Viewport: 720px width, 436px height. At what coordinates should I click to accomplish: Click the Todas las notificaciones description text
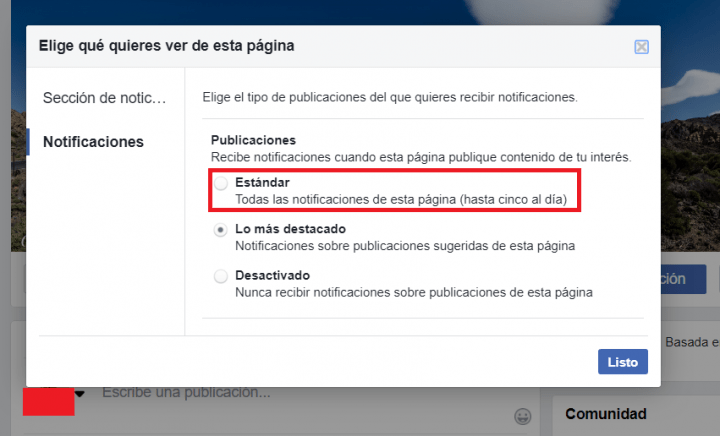coord(401,200)
